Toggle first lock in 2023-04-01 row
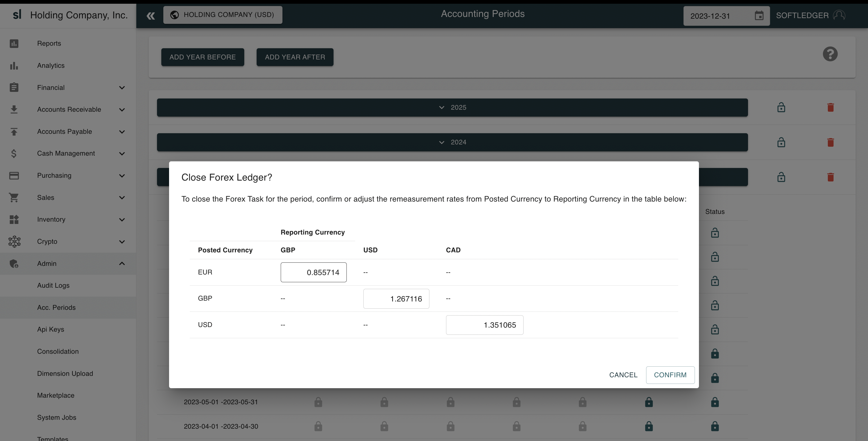The image size is (868, 441). click(x=318, y=426)
